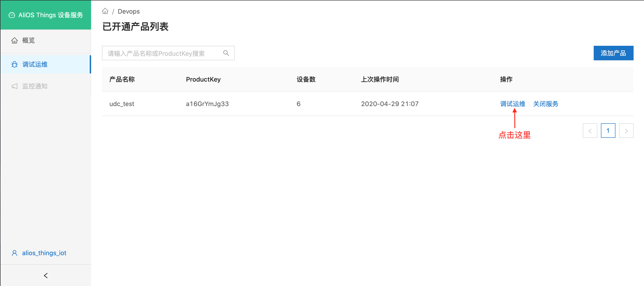Click the Devops breadcrumb
This screenshot has height=286, width=644.
(129, 12)
